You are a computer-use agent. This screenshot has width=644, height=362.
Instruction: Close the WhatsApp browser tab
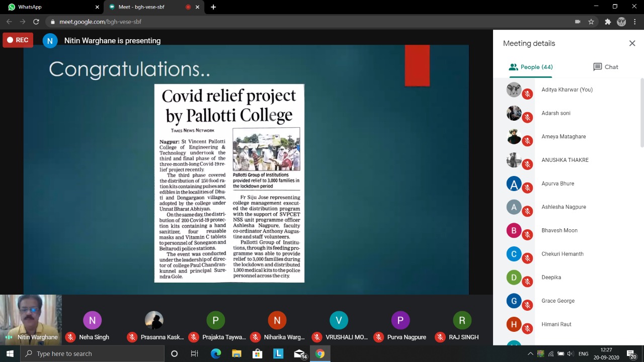(97, 7)
